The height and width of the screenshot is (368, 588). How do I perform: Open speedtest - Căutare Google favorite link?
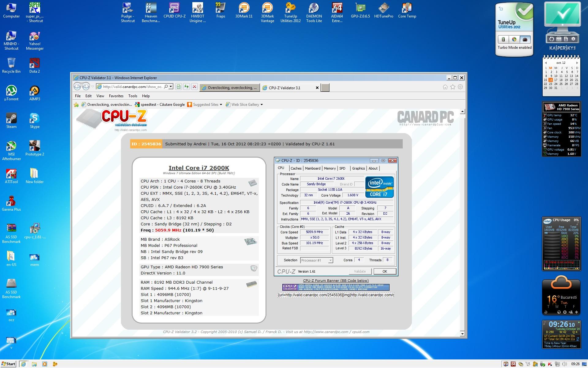point(160,105)
